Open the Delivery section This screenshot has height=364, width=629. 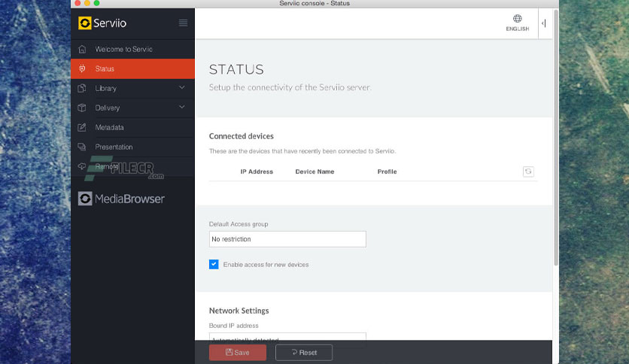(x=132, y=108)
